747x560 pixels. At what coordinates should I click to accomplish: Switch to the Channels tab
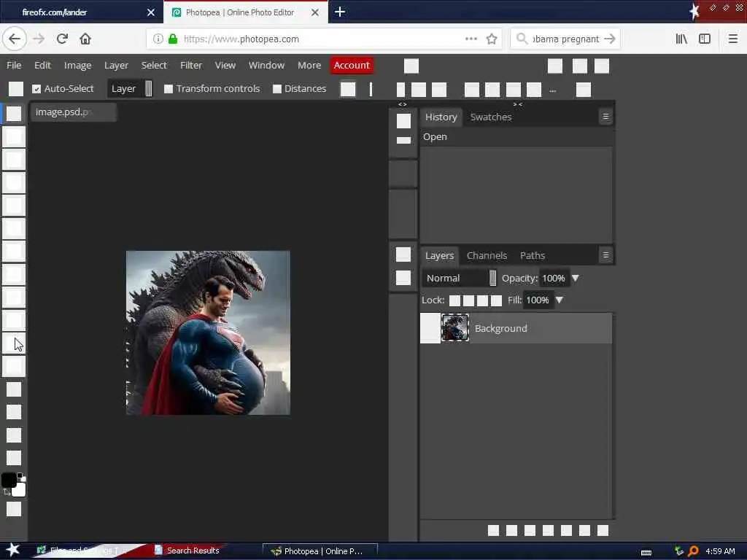pyautogui.click(x=487, y=256)
